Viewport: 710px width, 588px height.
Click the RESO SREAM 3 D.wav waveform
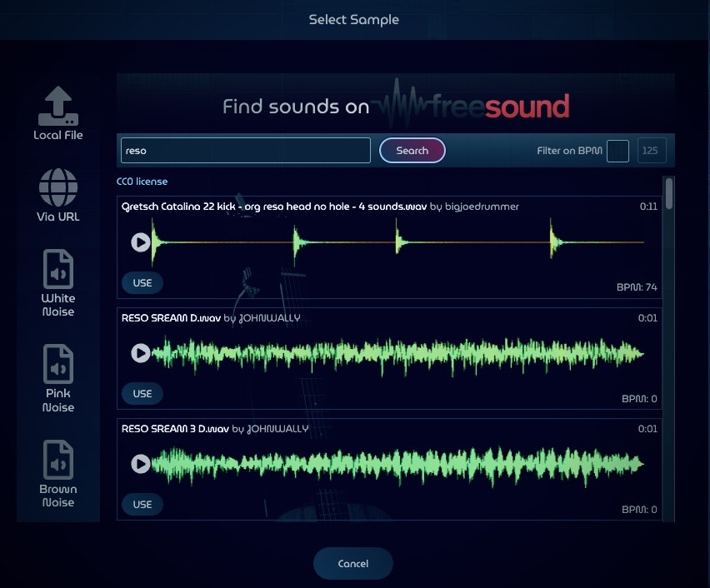point(397,465)
